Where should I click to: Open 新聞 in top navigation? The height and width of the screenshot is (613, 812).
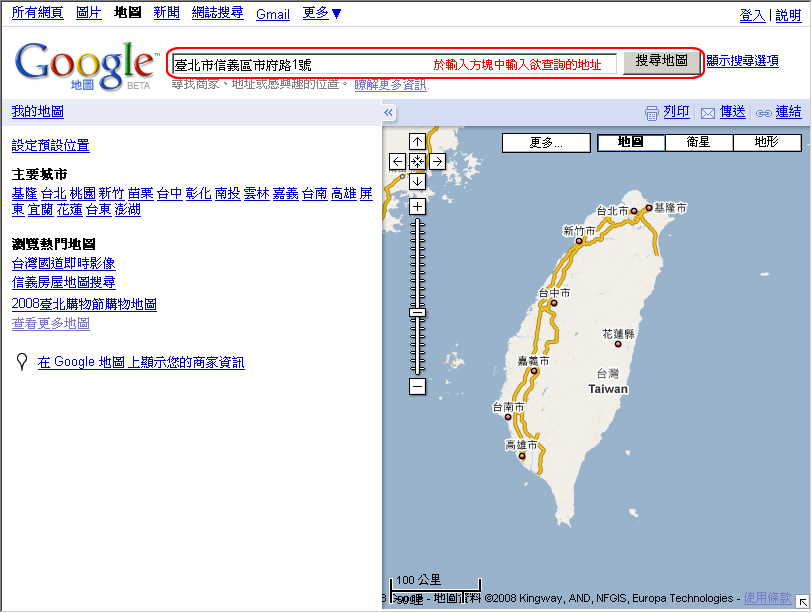point(166,13)
